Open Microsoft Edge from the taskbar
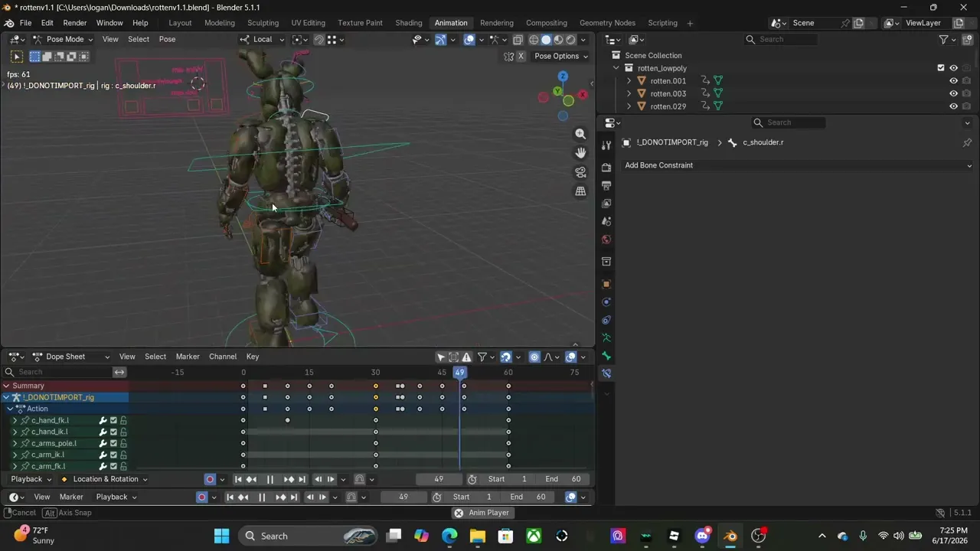Screen dimensions: 980x551 (x=449, y=536)
